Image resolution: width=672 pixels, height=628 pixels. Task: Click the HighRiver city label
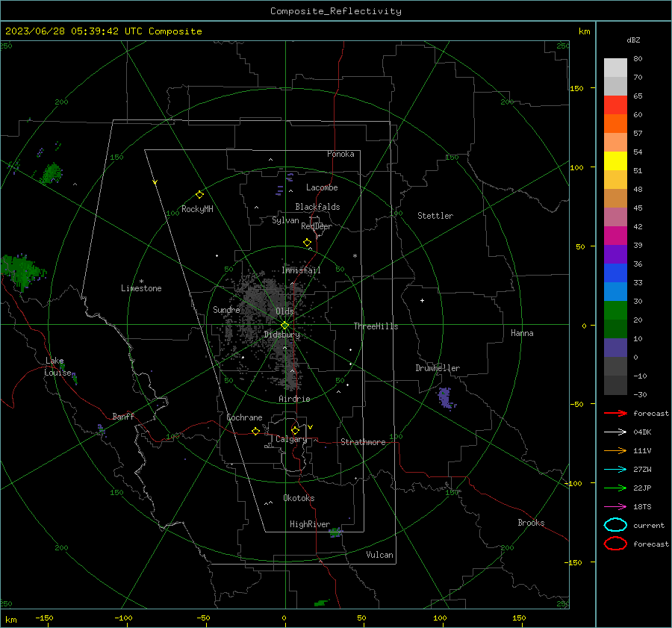pyautogui.click(x=310, y=524)
